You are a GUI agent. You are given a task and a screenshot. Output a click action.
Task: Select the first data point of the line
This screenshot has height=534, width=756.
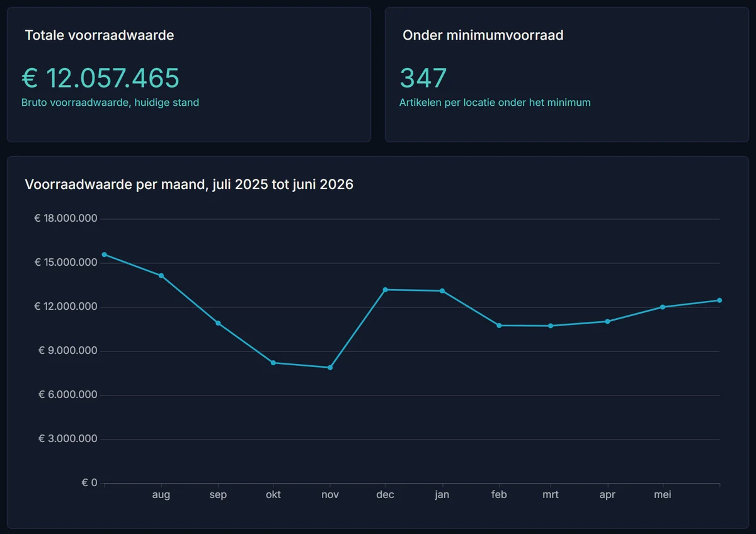click(105, 254)
